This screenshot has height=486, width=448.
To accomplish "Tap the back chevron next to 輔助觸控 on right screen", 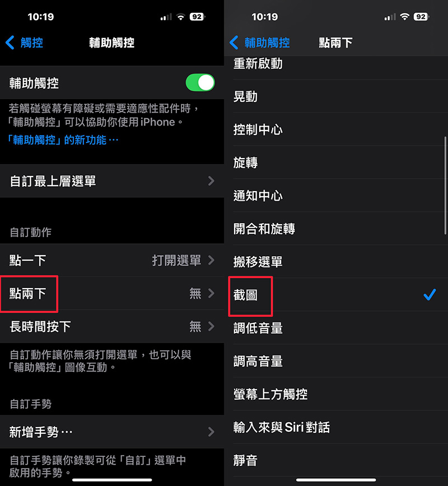I will pos(234,43).
